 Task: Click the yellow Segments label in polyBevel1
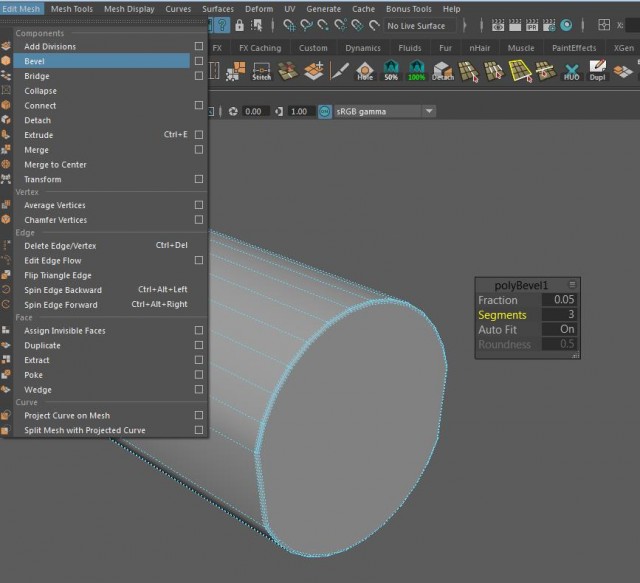tap(502, 315)
